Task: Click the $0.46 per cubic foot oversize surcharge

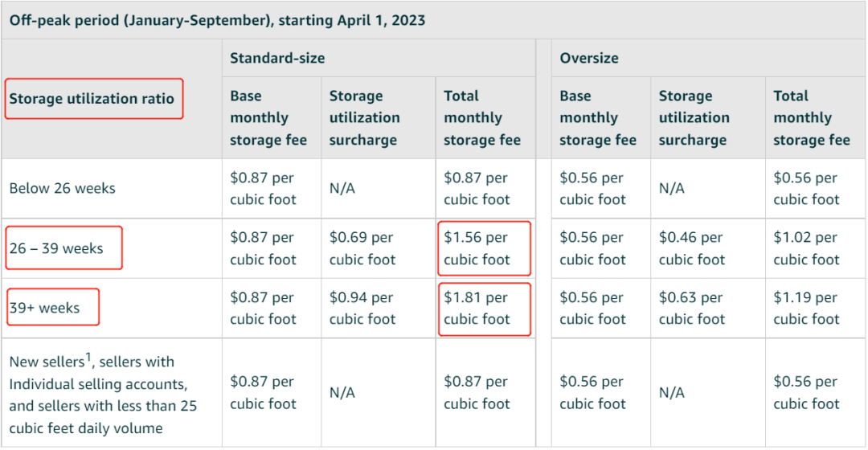Action: point(691,248)
